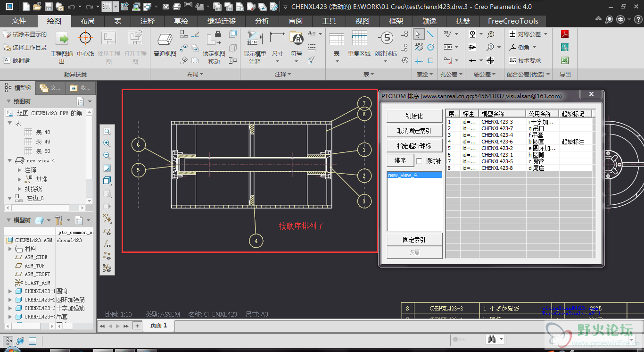The width and height of the screenshot is (644, 352).
Task: Click the 排序 sort button
Action: point(400,161)
